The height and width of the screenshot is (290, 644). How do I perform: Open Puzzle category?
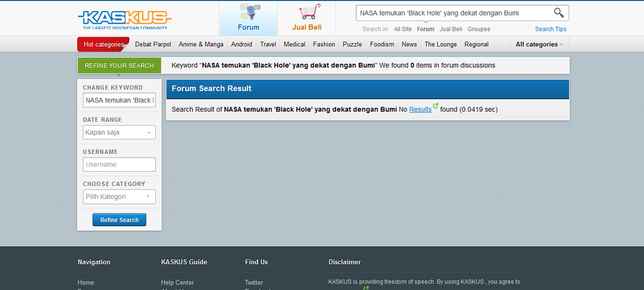pyautogui.click(x=352, y=44)
